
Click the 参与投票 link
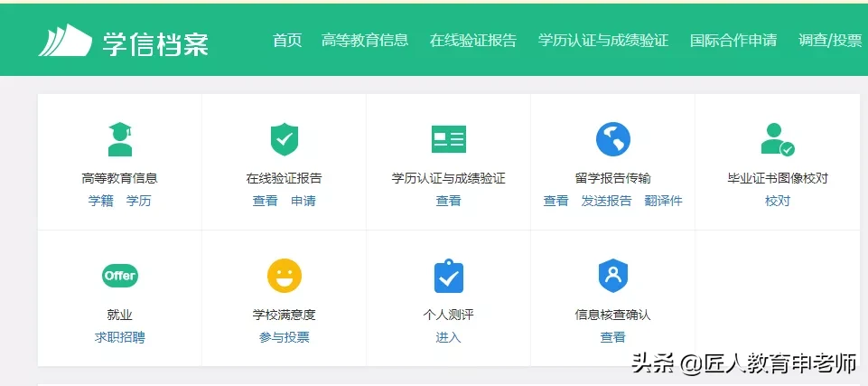(x=284, y=336)
